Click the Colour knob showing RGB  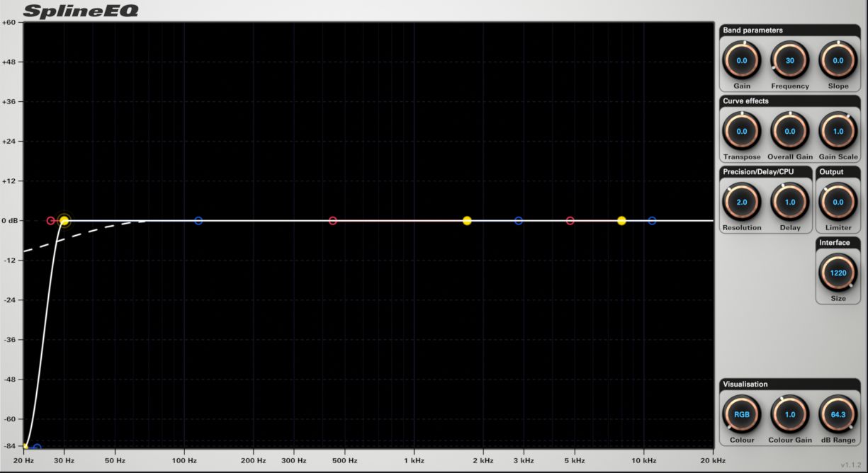click(x=742, y=415)
